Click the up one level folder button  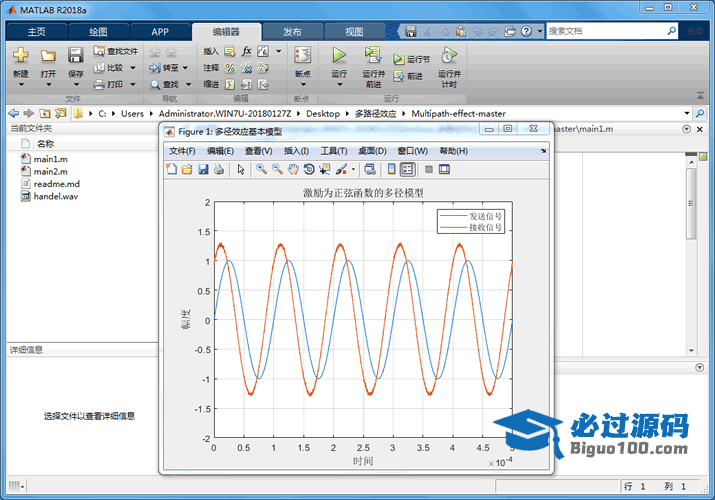(x=45, y=113)
